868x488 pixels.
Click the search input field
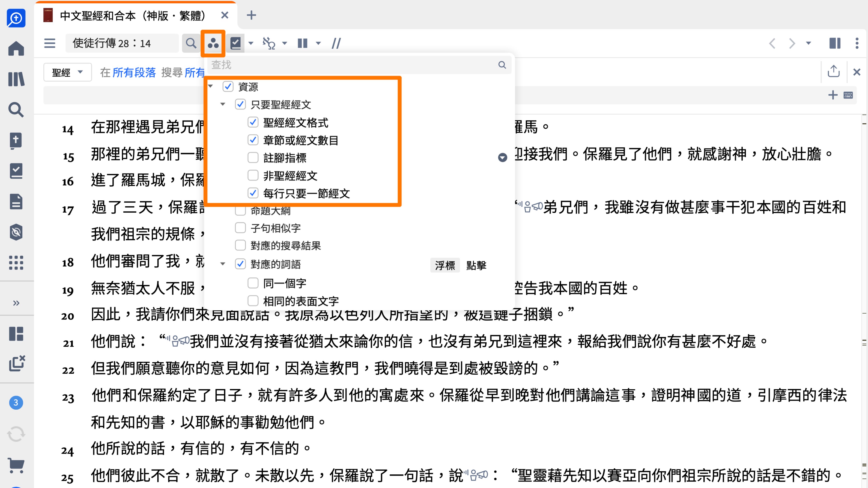pyautogui.click(x=353, y=65)
